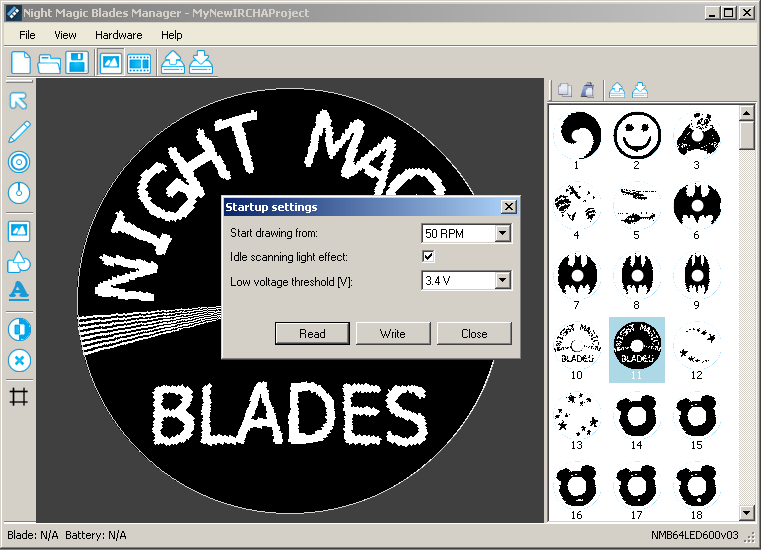
Task: Click the NMB64LED600v03 status text
Action: click(x=695, y=535)
